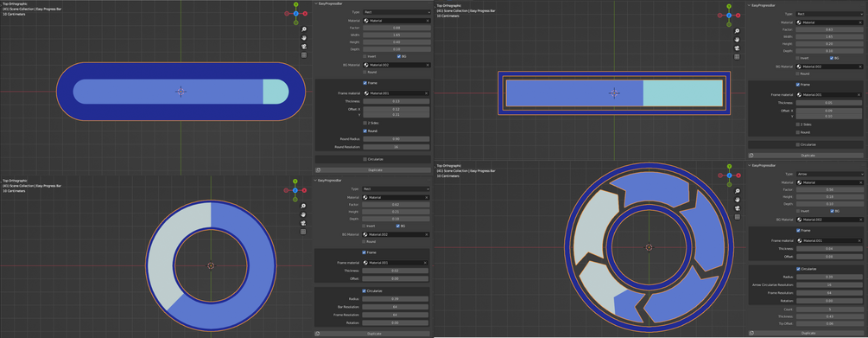Click the pan hand icon in the pill-shaped bar viewport
This screenshot has width=868, height=338.
point(303,38)
